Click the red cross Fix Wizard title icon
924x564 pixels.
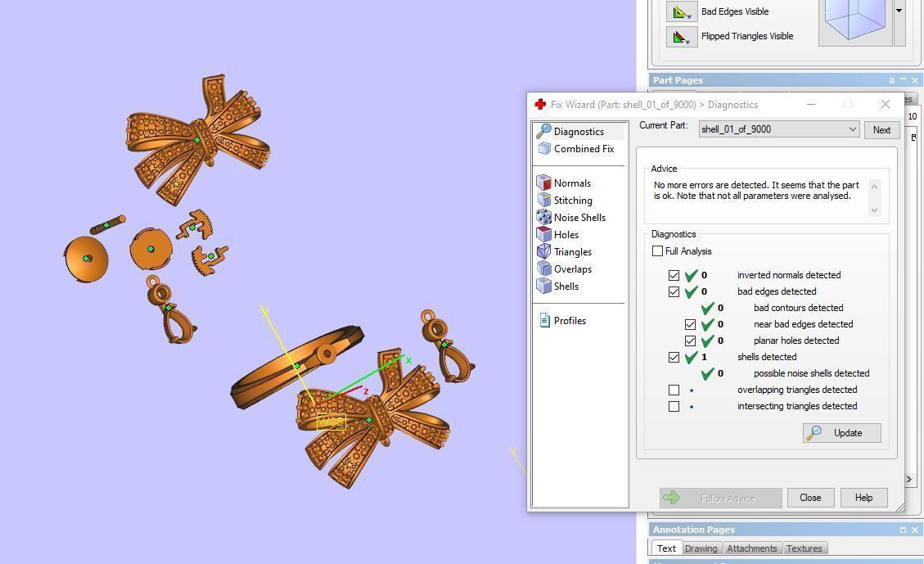540,104
